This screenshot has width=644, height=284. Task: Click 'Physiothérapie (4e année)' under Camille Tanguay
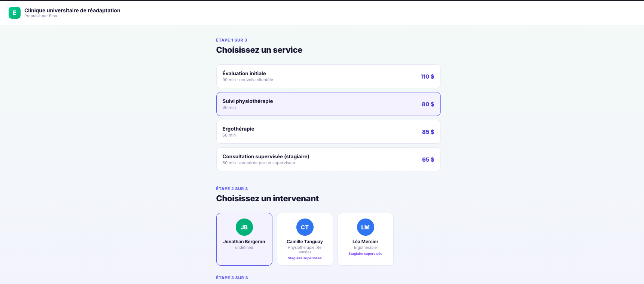pos(305,250)
